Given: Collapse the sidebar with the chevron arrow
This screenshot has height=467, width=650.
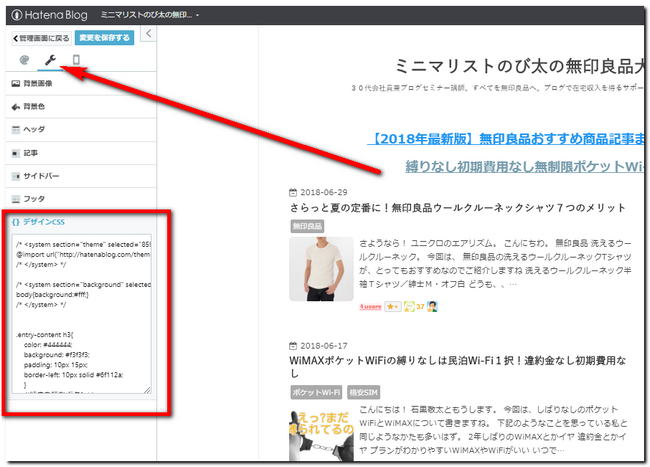Looking at the screenshot, I should pos(148,34).
